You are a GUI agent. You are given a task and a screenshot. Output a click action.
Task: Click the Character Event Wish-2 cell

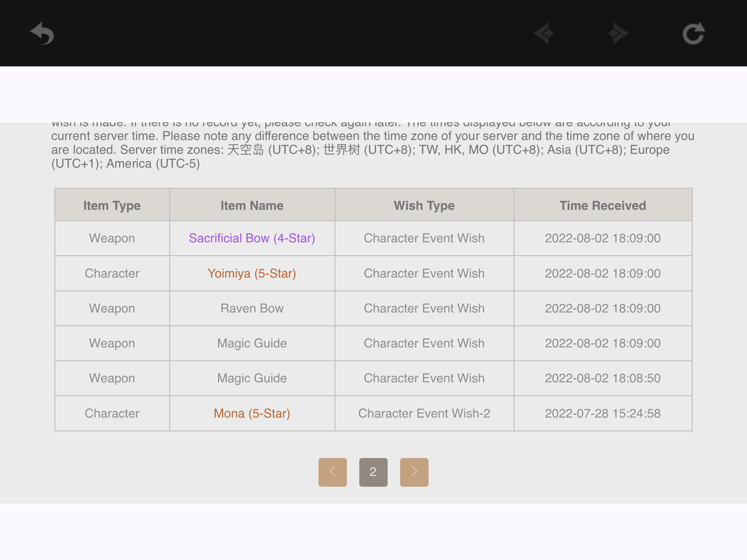(424, 413)
